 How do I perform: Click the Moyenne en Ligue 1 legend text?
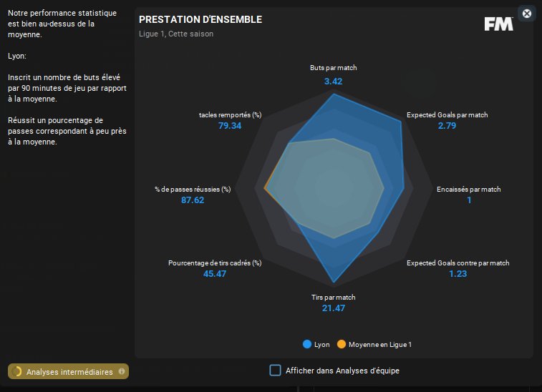pos(380,345)
